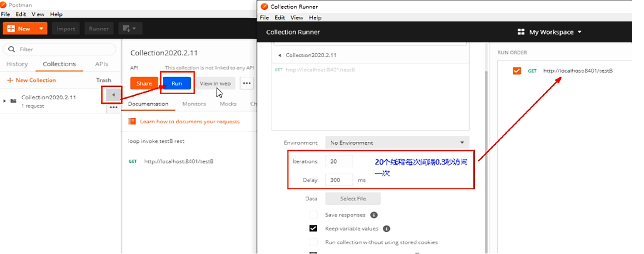Select the Documentation tab
The width and height of the screenshot is (644, 254).
[148, 104]
